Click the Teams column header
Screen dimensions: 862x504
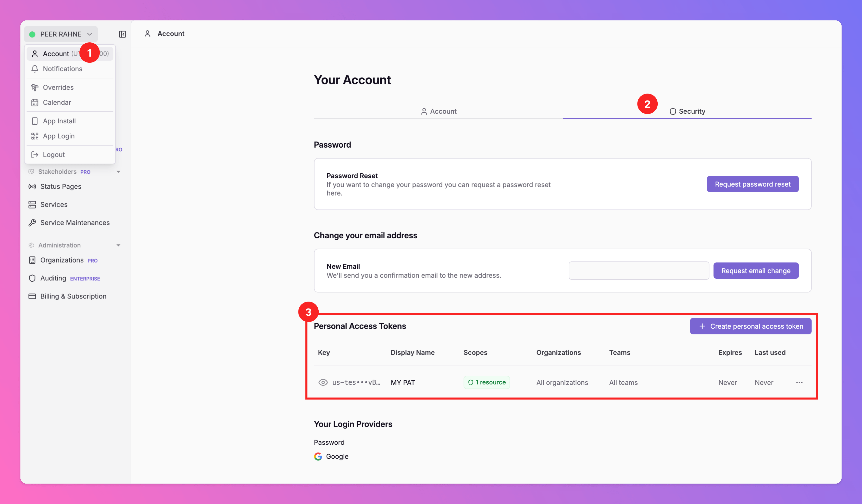pyautogui.click(x=619, y=353)
